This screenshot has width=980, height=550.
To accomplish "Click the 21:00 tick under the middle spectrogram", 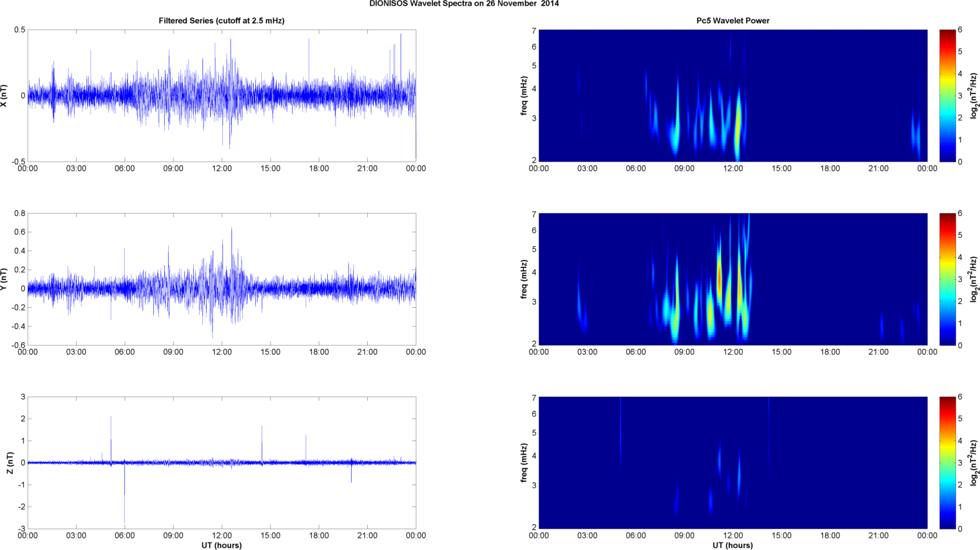I will click(878, 352).
